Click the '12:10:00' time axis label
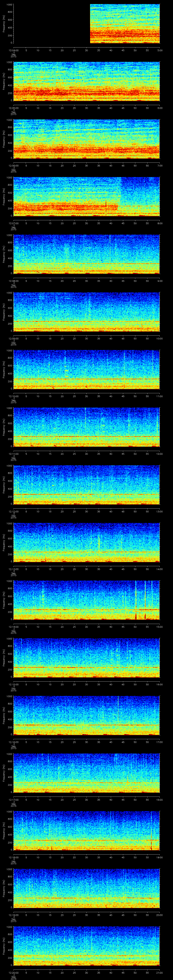 (14, 396)
